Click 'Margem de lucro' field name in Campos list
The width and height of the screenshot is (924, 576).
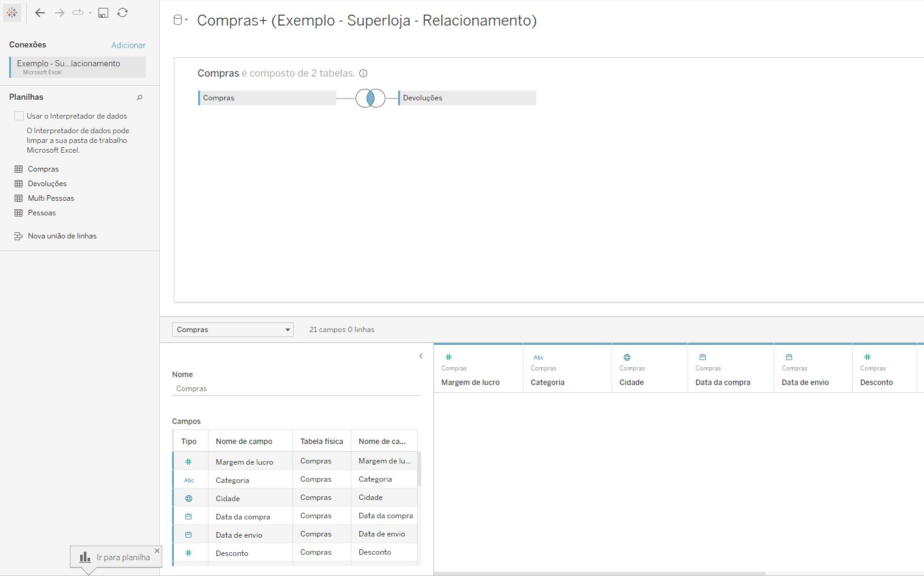(x=244, y=462)
